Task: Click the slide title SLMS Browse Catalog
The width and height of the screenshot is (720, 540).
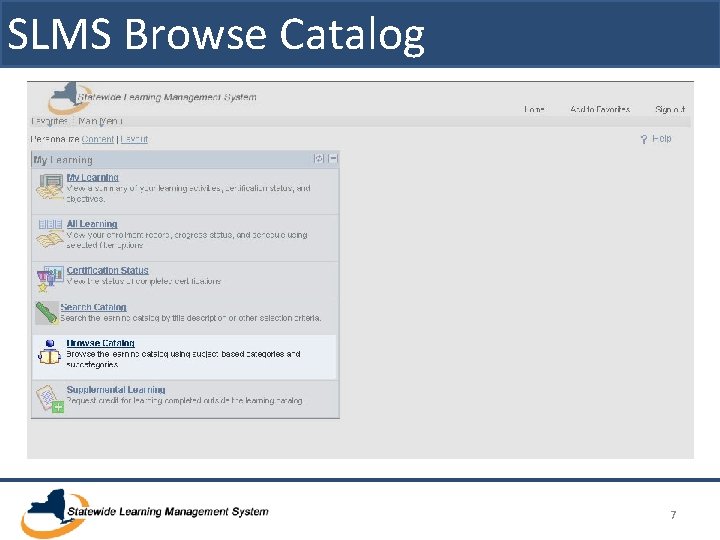Action: 216,34
